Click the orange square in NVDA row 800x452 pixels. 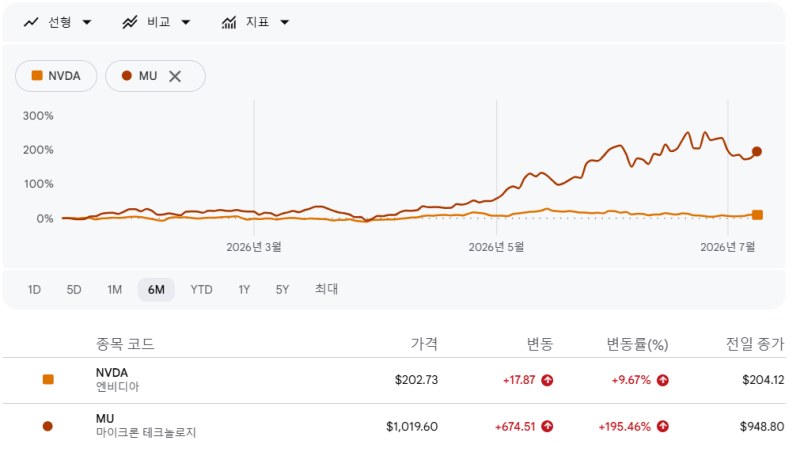coord(48,380)
